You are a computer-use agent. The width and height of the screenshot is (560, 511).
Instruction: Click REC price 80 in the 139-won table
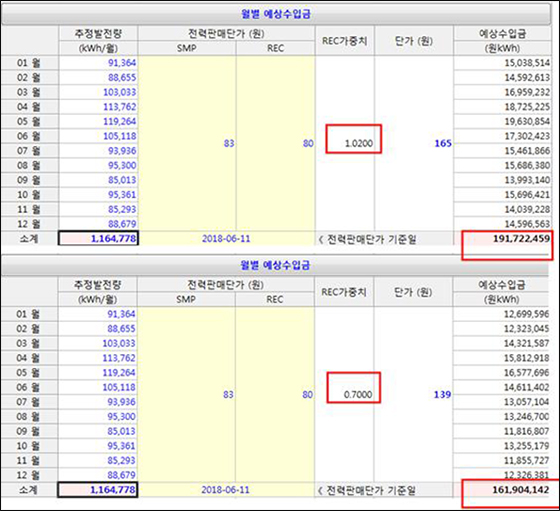pos(307,395)
